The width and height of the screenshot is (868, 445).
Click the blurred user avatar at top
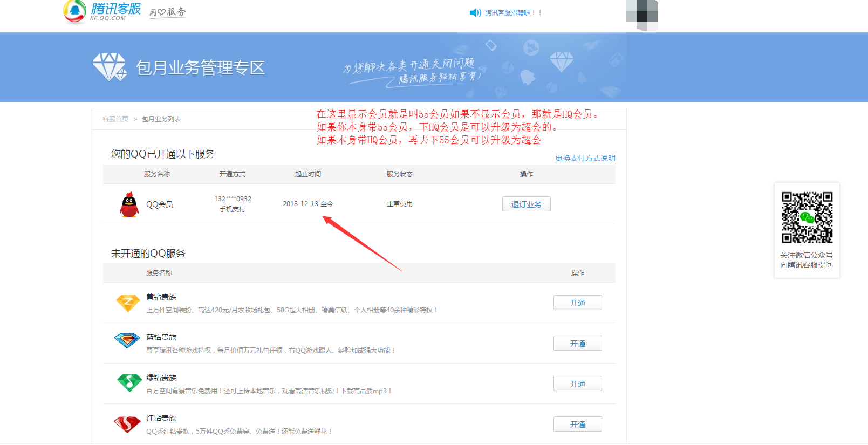[x=642, y=15]
